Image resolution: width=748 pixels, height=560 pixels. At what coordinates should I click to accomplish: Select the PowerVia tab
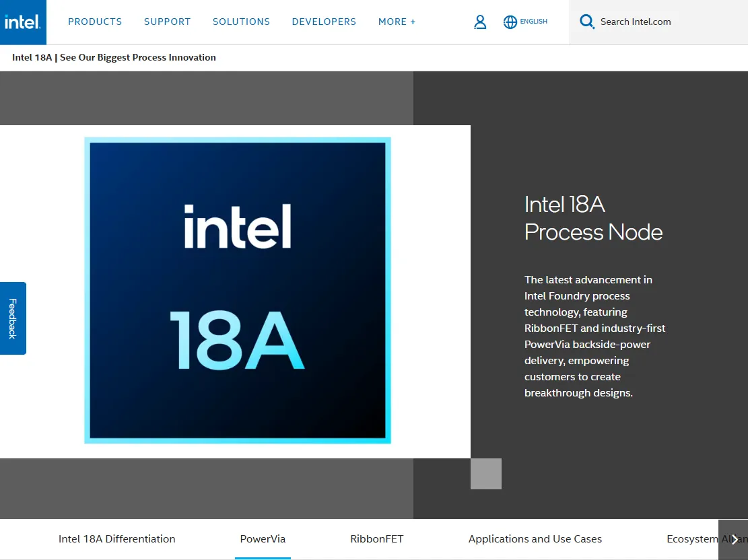(263, 539)
